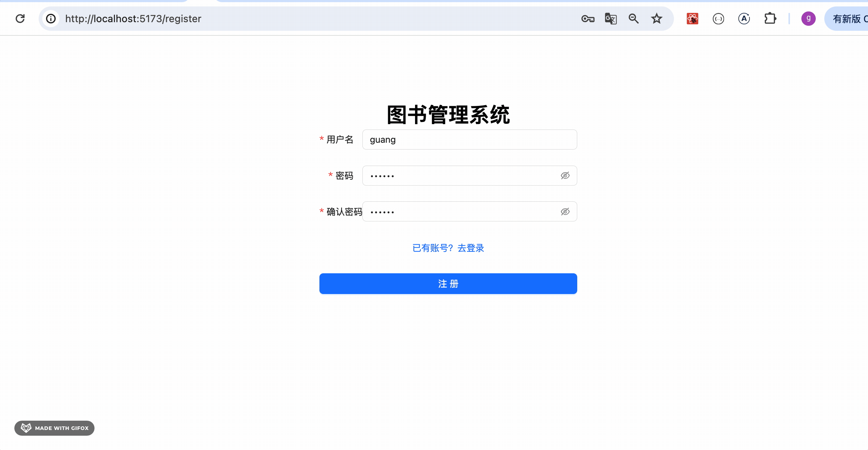868x450 pixels.
Task: Click the Google Translate page icon
Action: click(x=611, y=19)
